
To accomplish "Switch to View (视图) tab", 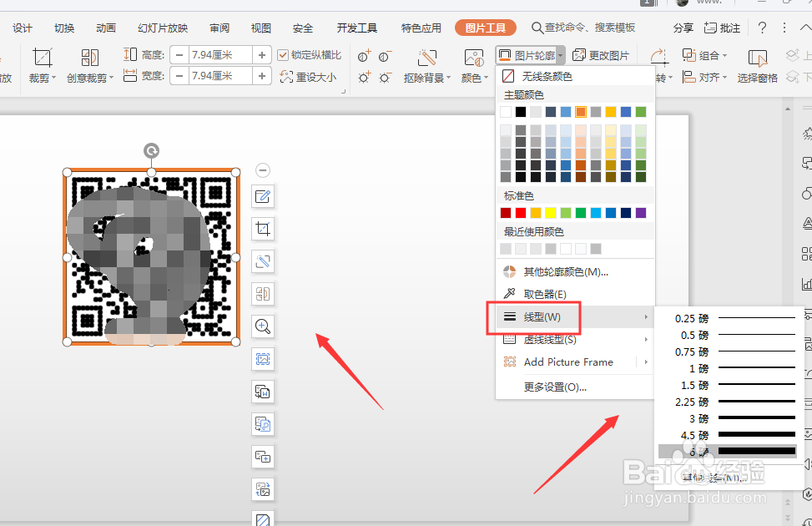I will (261, 28).
